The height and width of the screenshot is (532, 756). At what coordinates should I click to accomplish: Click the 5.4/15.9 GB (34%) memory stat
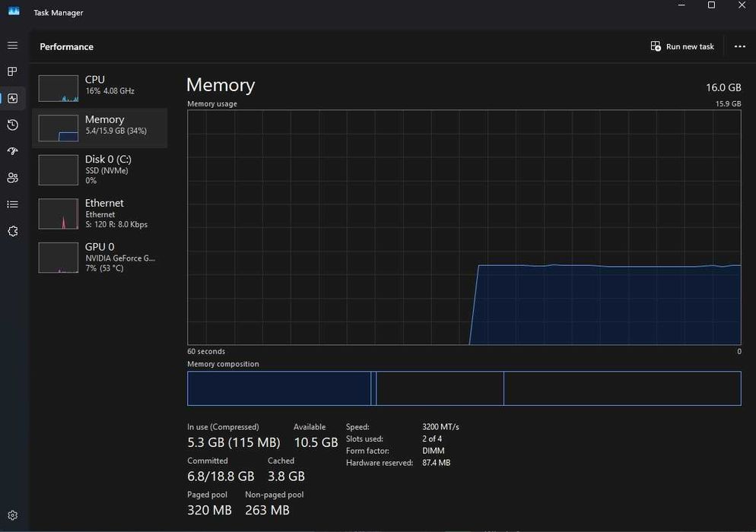116,131
